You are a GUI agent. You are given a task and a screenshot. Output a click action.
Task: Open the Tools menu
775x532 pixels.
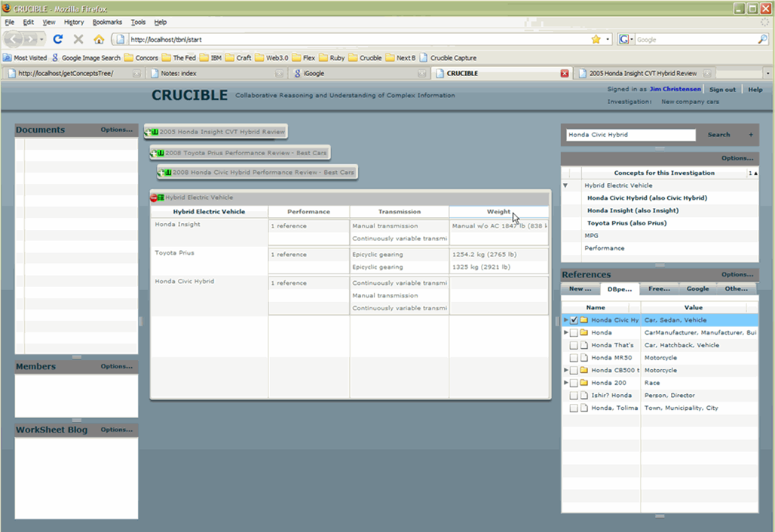click(x=138, y=22)
